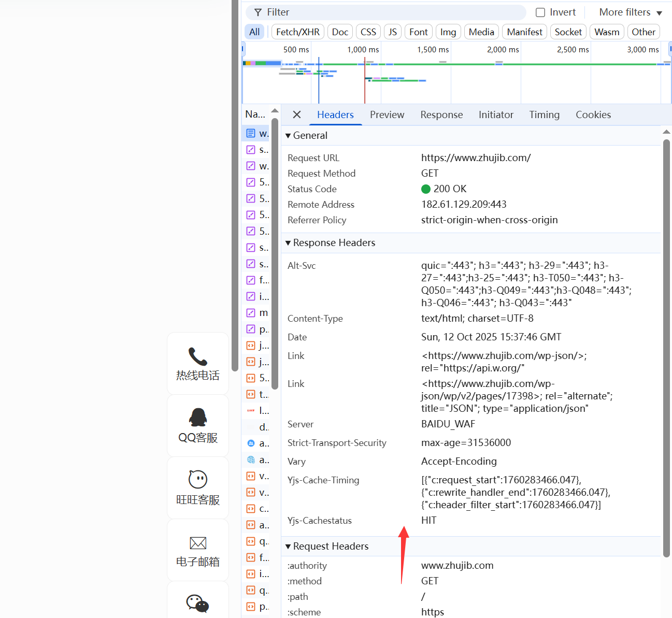
Task: Click the WeChat icon in sidebar
Action: point(197,603)
